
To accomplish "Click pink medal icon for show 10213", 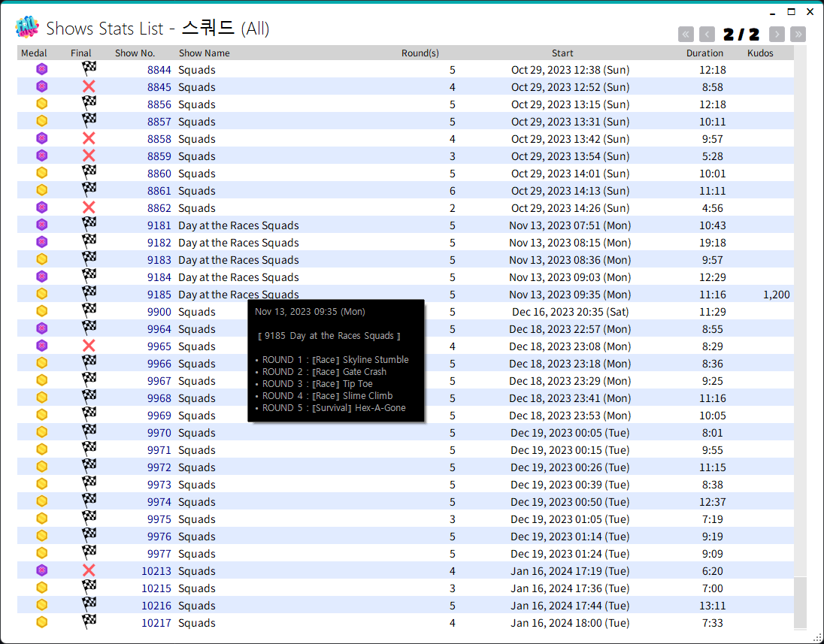I will pyautogui.click(x=42, y=570).
